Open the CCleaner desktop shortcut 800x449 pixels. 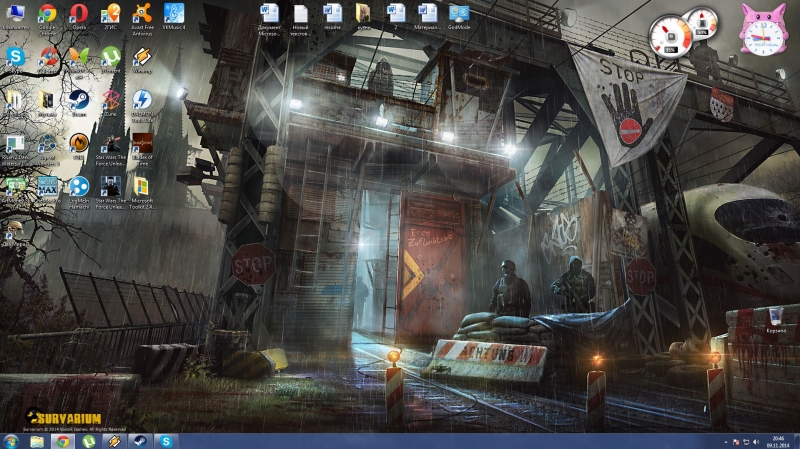47,59
